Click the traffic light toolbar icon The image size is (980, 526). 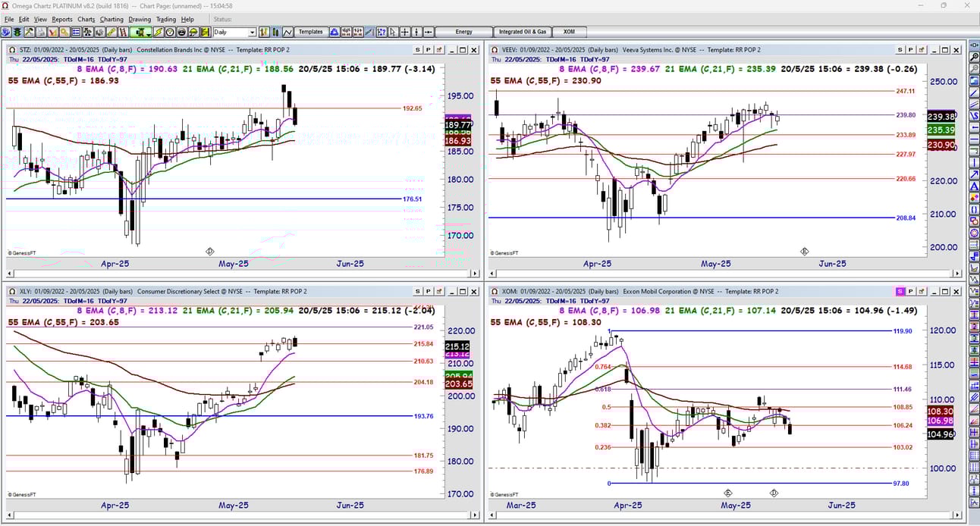point(17,32)
